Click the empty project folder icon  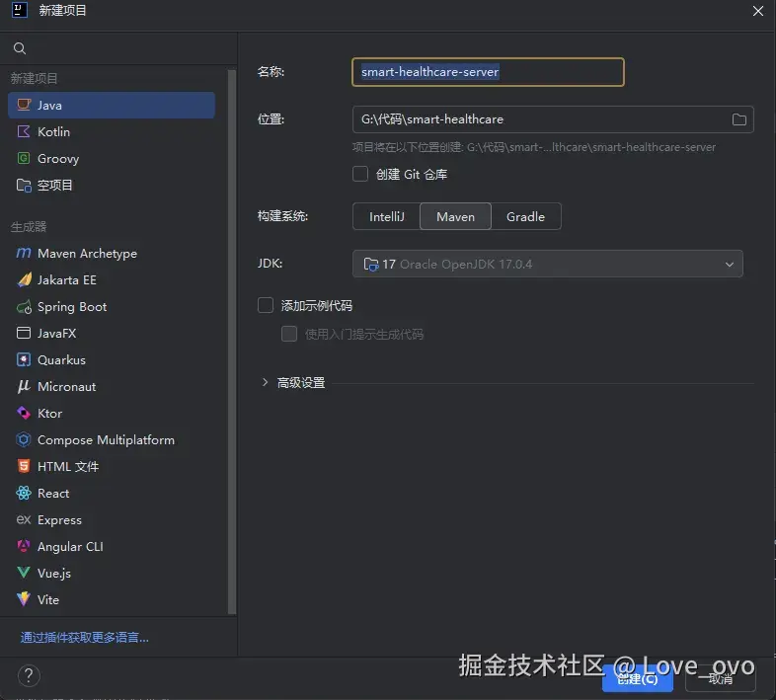point(24,186)
